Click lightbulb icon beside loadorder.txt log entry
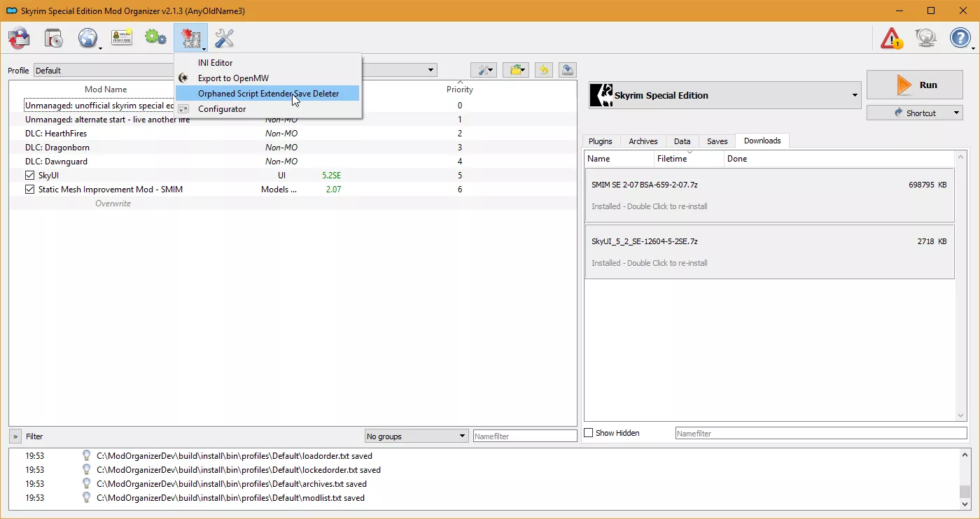980x519 pixels. coord(87,456)
